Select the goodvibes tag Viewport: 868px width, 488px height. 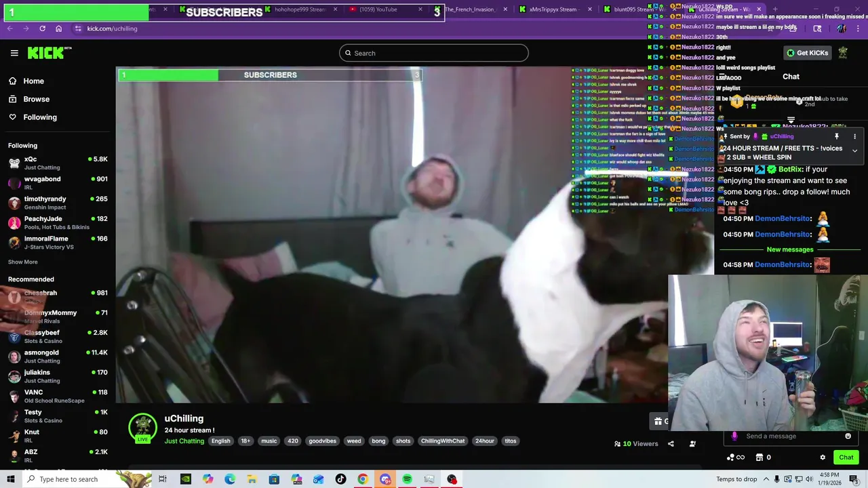pos(322,441)
